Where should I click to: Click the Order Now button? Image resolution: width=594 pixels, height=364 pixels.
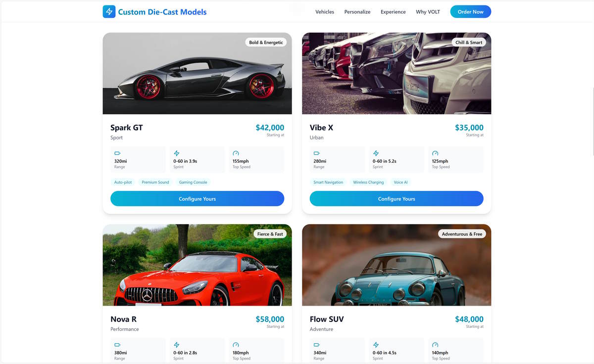pos(470,12)
